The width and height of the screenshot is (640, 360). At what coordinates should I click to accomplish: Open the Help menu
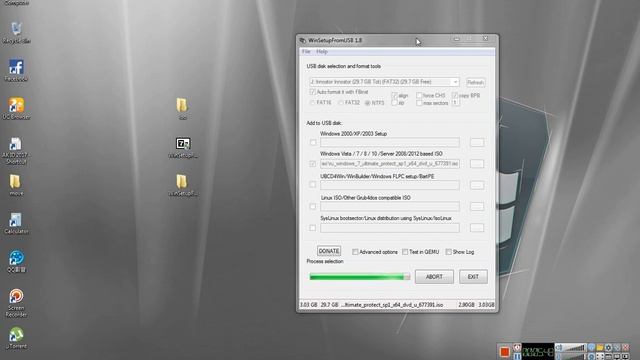322,51
